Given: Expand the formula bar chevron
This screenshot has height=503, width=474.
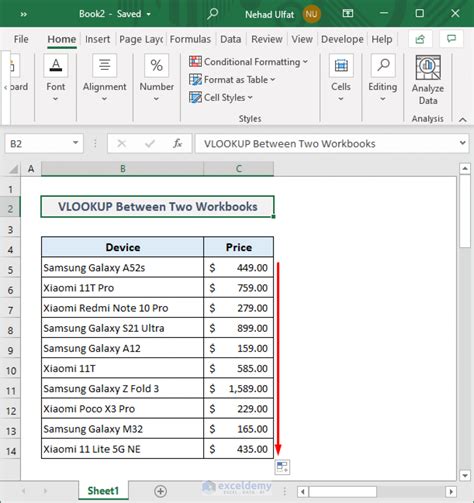Looking at the screenshot, I should point(463,143).
